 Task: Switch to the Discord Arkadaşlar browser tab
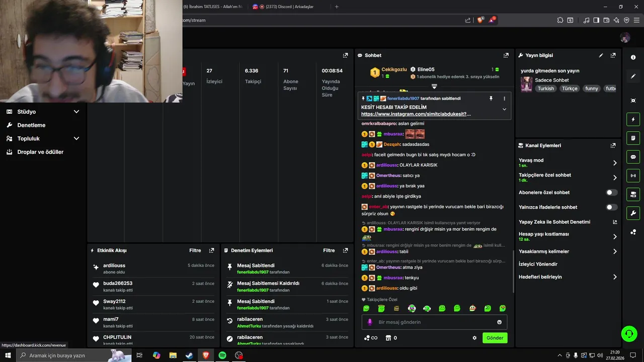point(289,7)
